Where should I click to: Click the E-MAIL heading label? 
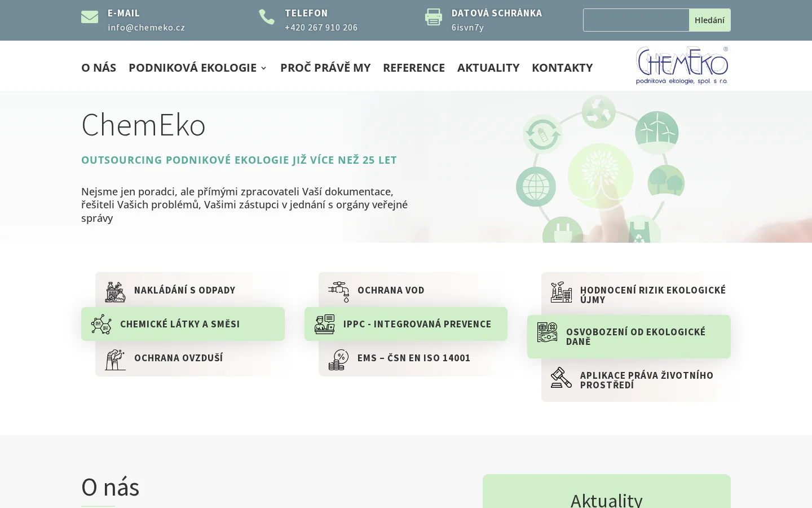tap(124, 13)
